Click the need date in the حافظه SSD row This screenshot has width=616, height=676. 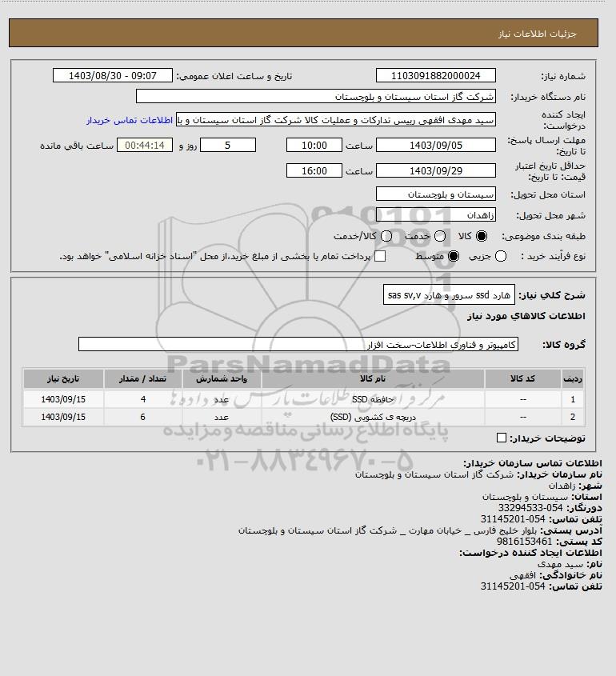click(x=63, y=399)
